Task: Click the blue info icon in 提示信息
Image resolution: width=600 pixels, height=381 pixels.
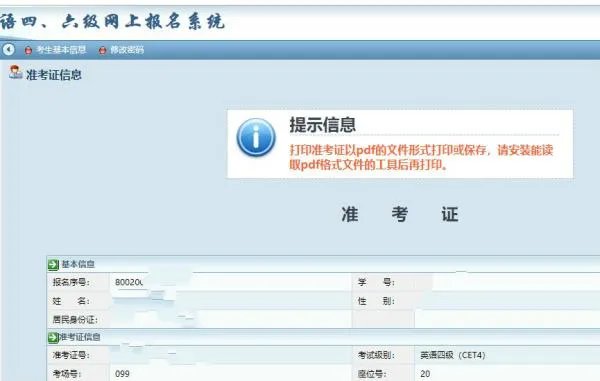Action: point(256,137)
